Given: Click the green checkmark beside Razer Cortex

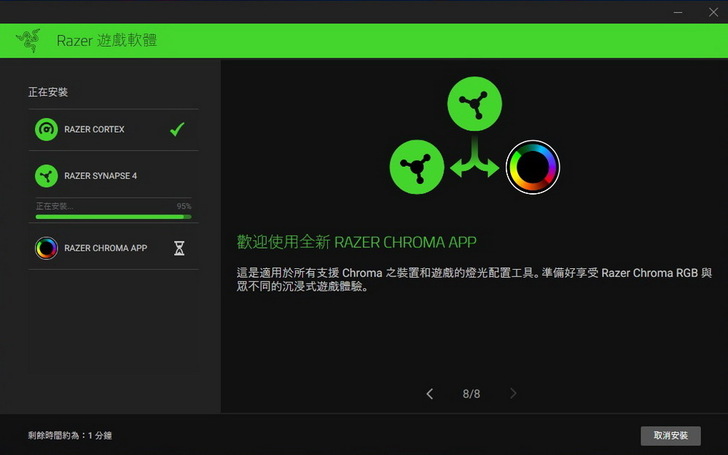Looking at the screenshot, I should tap(177, 129).
